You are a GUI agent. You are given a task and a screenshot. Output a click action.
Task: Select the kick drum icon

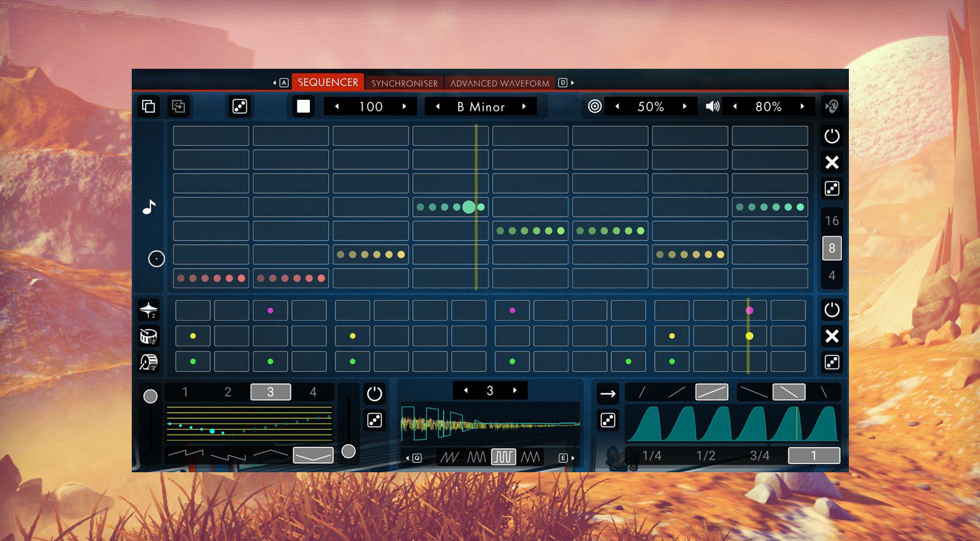[x=148, y=362]
